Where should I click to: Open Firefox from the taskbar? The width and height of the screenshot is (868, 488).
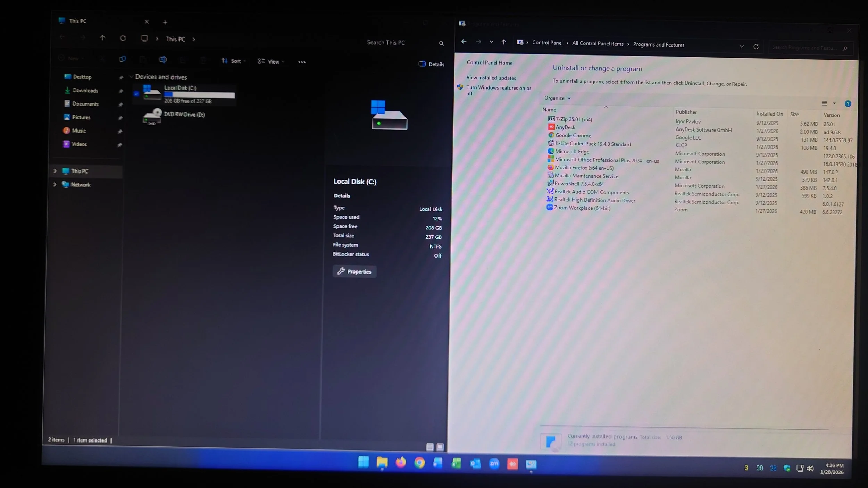tap(401, 463)
